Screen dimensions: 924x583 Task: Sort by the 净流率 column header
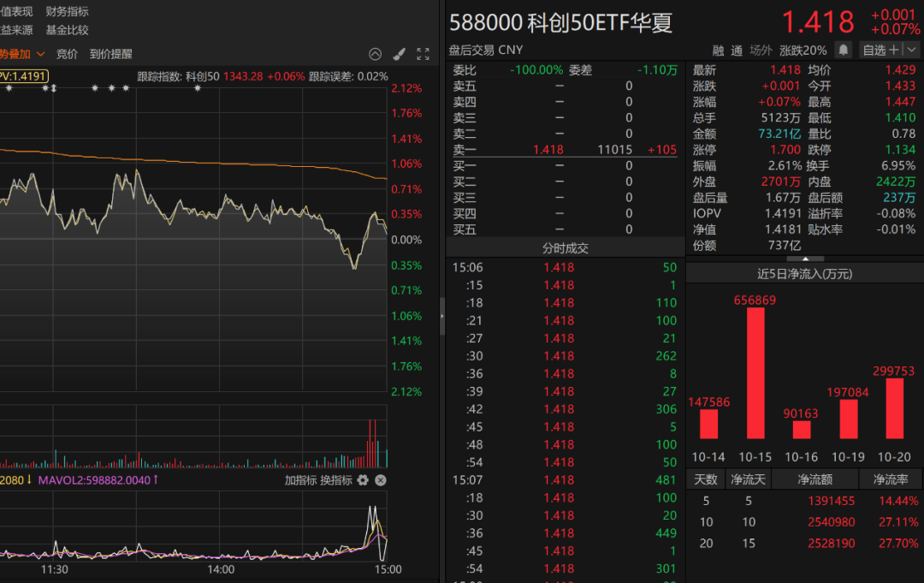pos(891,479)
